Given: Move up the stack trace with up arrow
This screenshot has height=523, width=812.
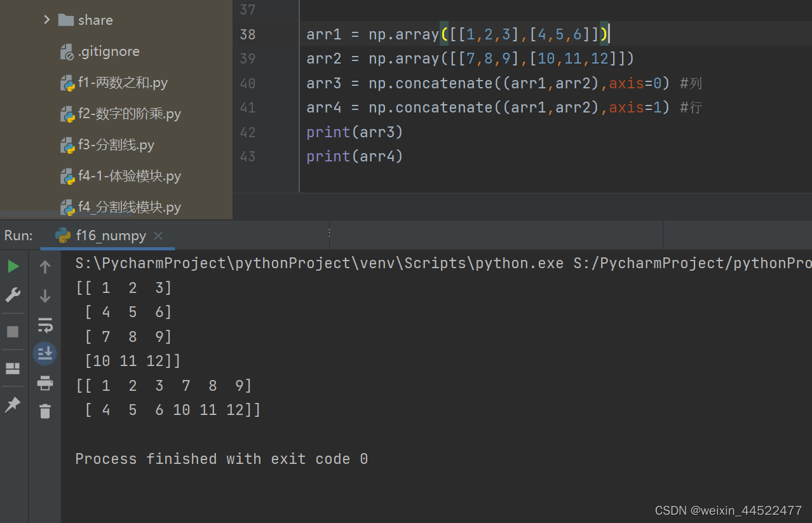Looking at the screenshot, I should point(45,267).
